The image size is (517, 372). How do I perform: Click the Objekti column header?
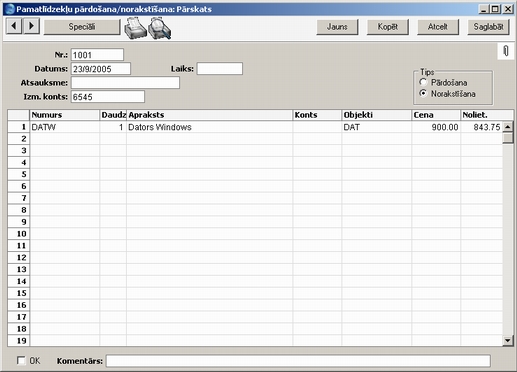377,115
